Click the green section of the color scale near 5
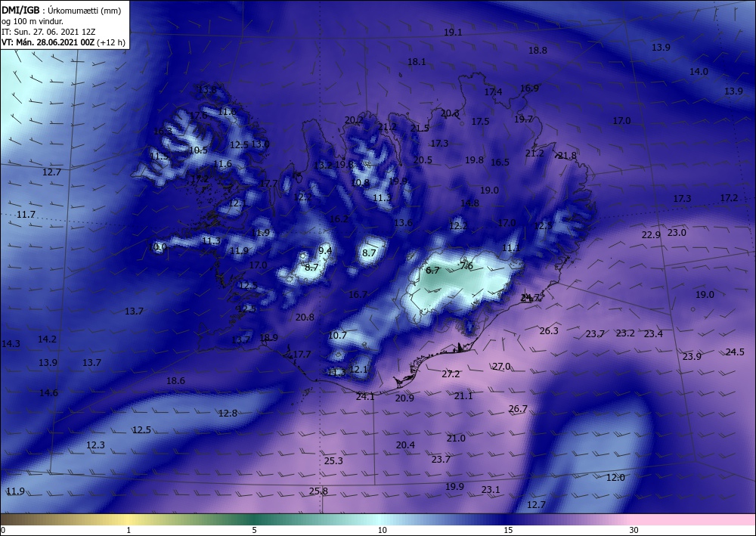This screenshot has width=756, height=536. pos(256,519)
